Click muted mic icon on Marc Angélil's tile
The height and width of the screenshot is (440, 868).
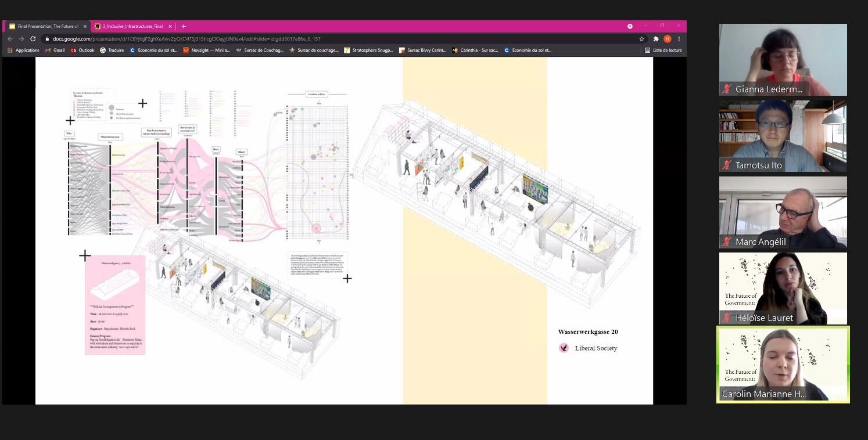(726, 241)
